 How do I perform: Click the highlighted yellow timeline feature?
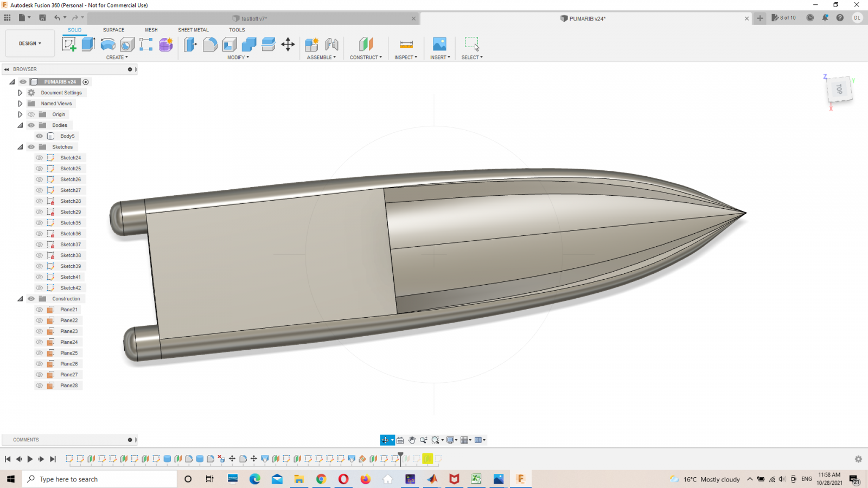427,459
